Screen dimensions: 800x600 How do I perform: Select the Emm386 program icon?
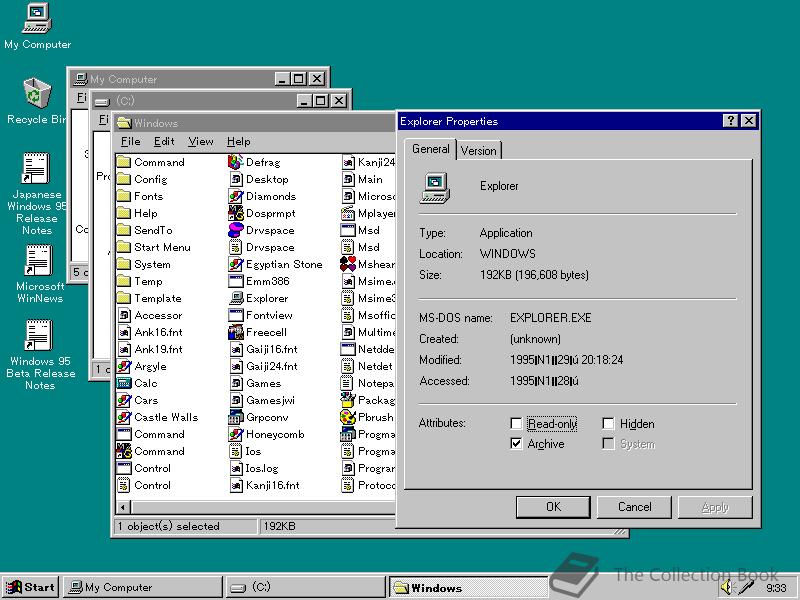[235, 281]
